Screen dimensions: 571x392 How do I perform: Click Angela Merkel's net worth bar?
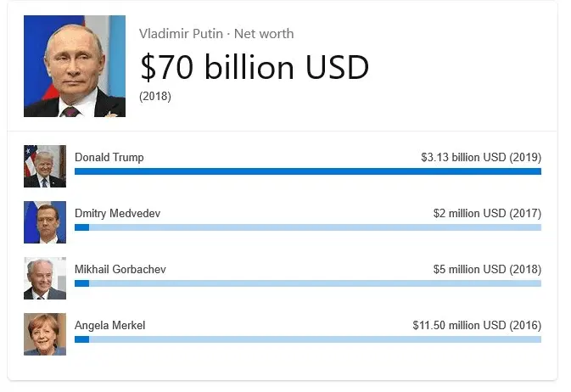308,339
